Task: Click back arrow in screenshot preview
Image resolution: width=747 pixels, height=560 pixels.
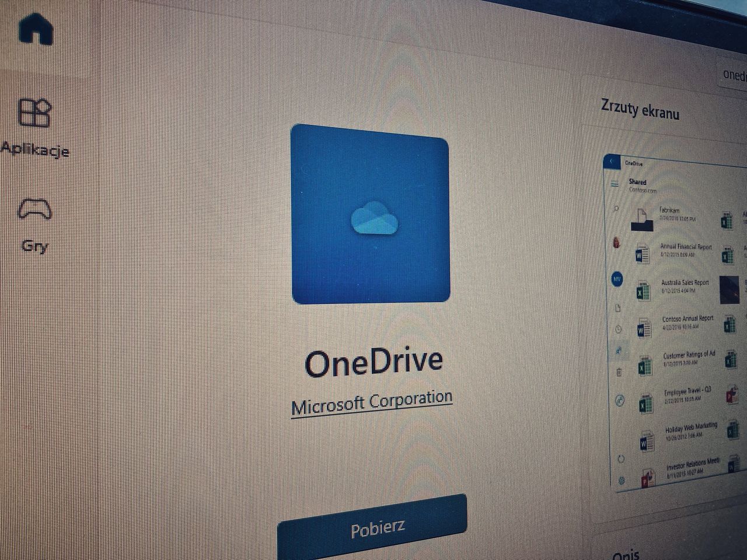Action: (611, 162)
